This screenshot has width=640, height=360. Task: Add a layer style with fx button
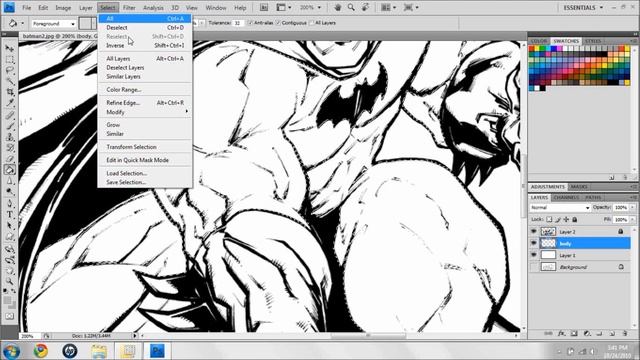click(x=562, y=333)
